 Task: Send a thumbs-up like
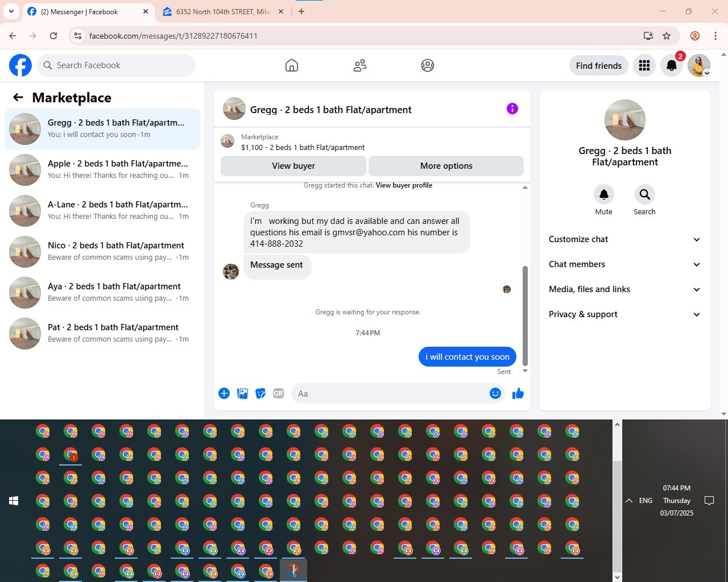[518, 393]
